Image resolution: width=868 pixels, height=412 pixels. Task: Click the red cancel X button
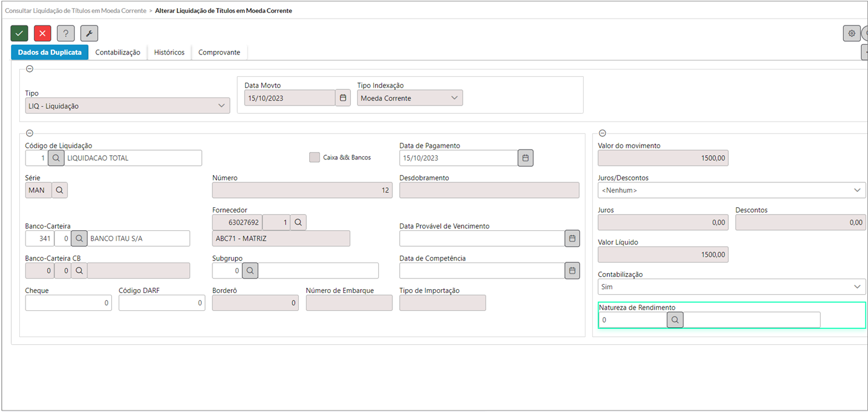pos(42,34)
